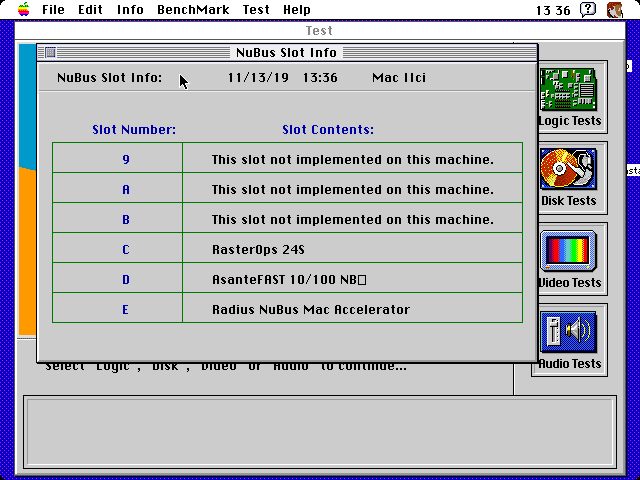Open the Edit menu
Screen dimensions: 640x480
90,9
